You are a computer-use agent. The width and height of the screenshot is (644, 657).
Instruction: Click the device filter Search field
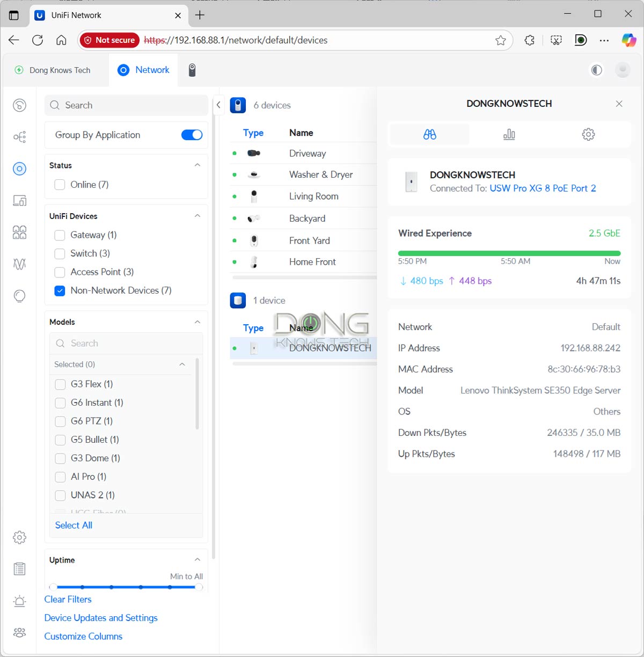[x=126, y=105]
